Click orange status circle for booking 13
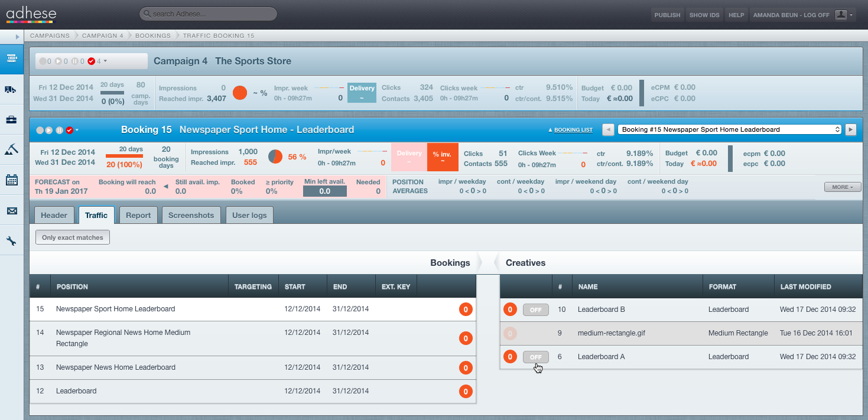The image size is (868, 420). [466, 367]
